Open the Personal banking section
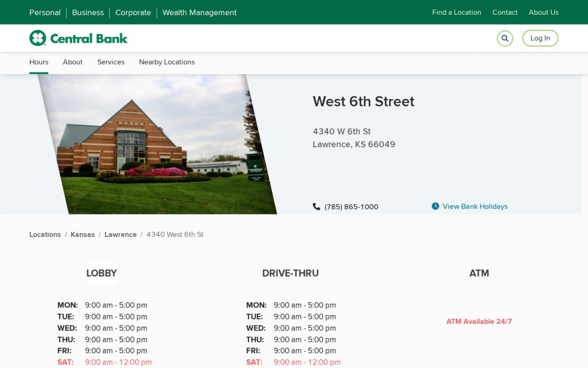The height and width of the screenshot is (368, 588). point(45,12)
